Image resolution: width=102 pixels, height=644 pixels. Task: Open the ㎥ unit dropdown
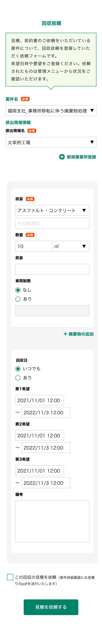pos(71,246)
